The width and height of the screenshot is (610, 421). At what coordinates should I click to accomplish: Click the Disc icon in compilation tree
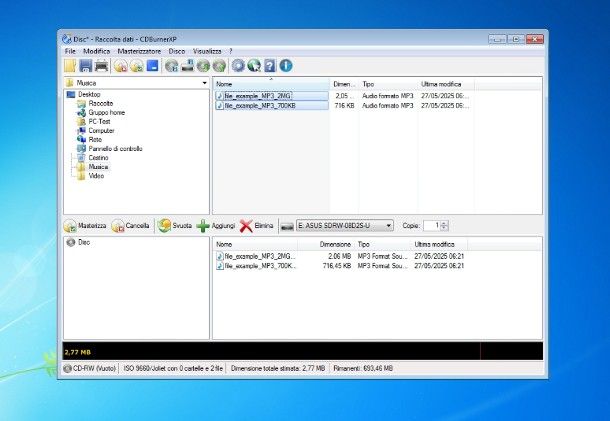pyautogui.click(x=71, y=242)
